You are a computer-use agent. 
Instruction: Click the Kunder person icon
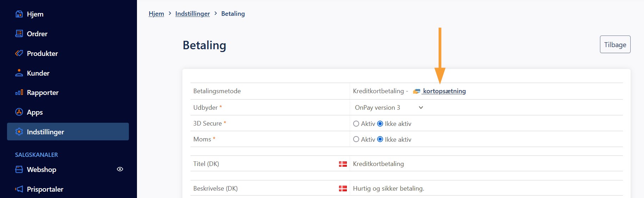[19, 73]
